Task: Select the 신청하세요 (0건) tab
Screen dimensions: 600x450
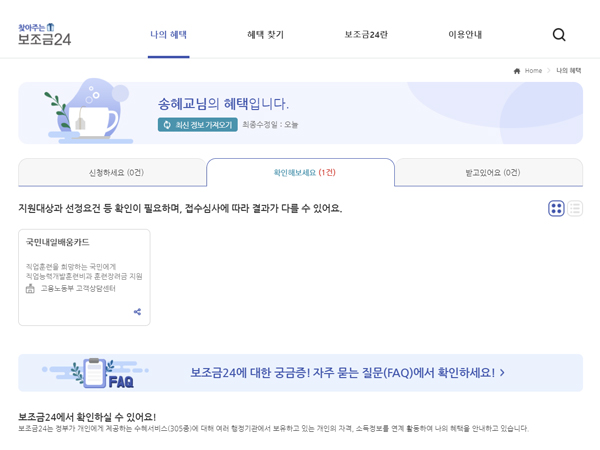Action: click(112, 173)
